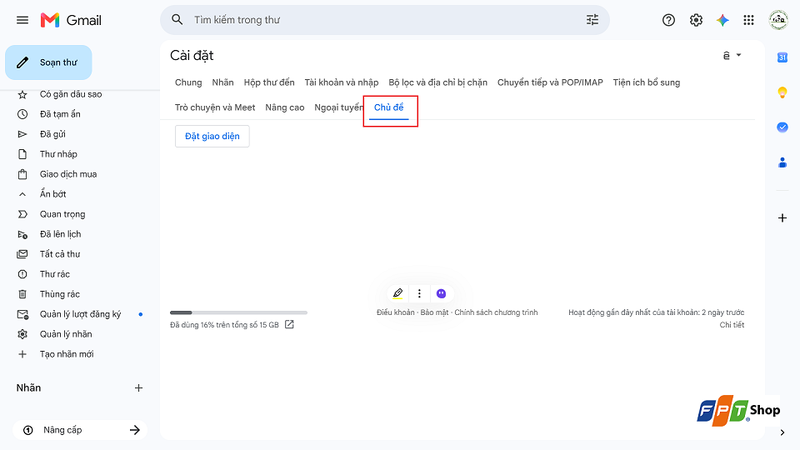Open Chính sách chương trình link
This screenshot has width=800, height=450.
point(496,312)
